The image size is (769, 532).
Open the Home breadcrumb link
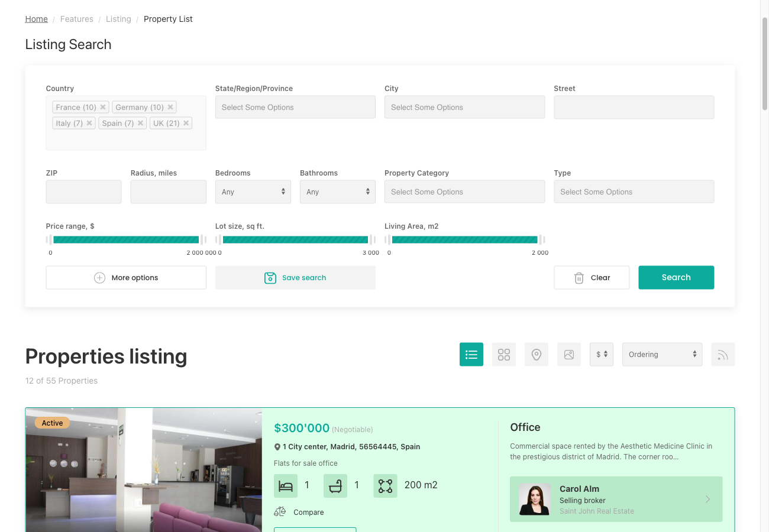pos(36,18)
